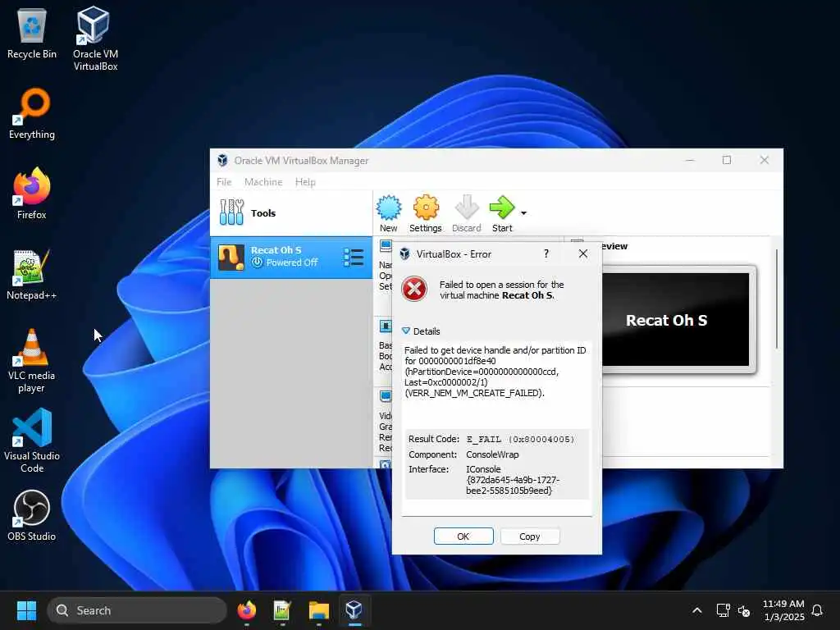Open Notepad++ from the taskbar
The width and height of the screenshot is (840, 630).
[282, 610]
